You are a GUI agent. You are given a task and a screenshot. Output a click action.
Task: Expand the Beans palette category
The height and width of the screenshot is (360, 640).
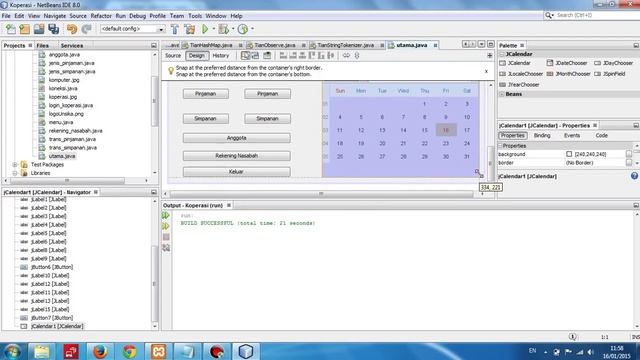(502, 94)
